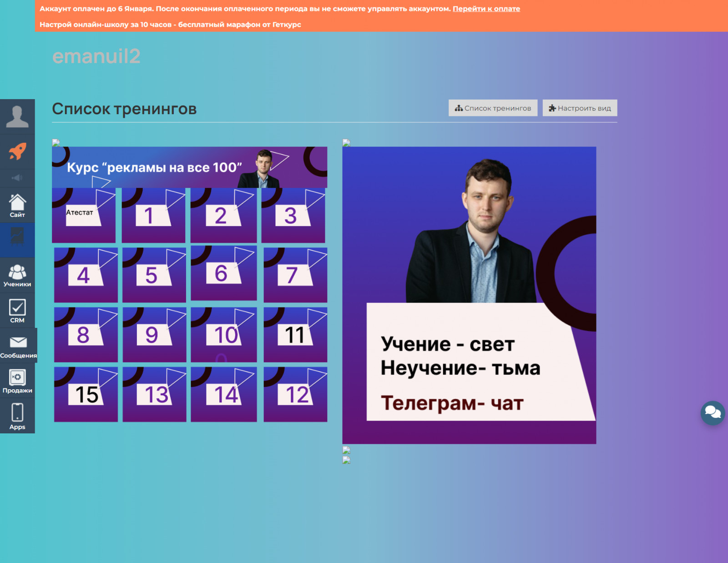728x563 pixels.
Task: Click the Список тренингов page heading
Action: 124,109
